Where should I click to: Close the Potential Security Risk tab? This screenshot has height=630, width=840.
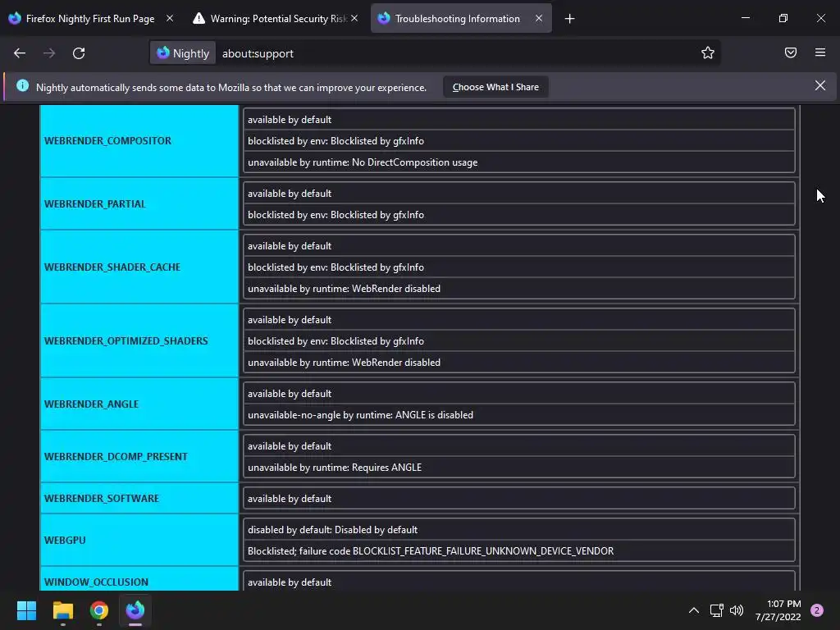coord(354,18)
